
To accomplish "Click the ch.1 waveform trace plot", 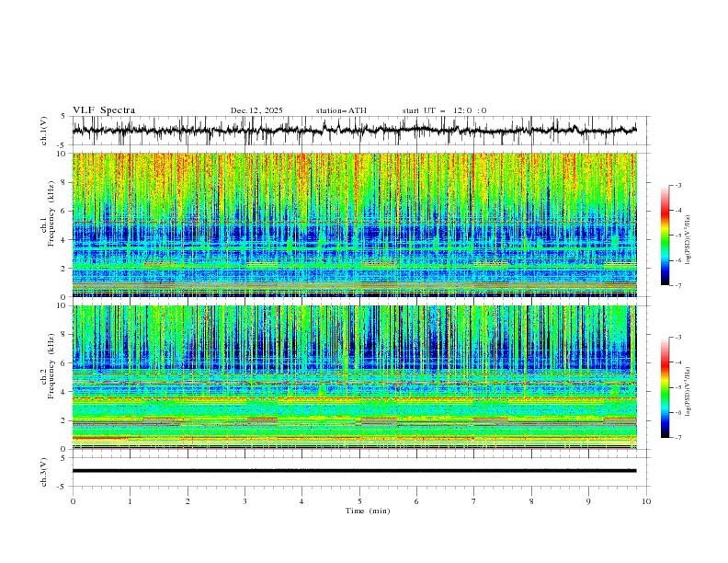I will click(354, 131).
